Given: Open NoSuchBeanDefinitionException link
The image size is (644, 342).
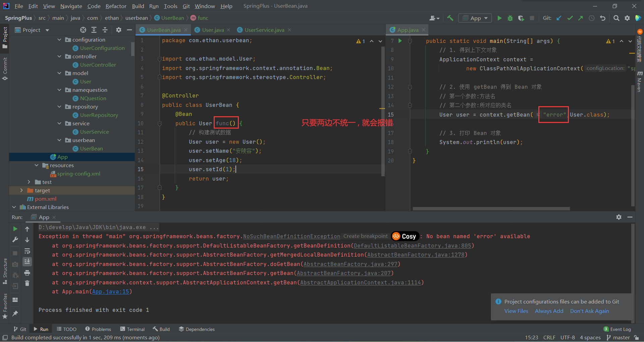Looking at the screenshot, I should click(291, 236).
